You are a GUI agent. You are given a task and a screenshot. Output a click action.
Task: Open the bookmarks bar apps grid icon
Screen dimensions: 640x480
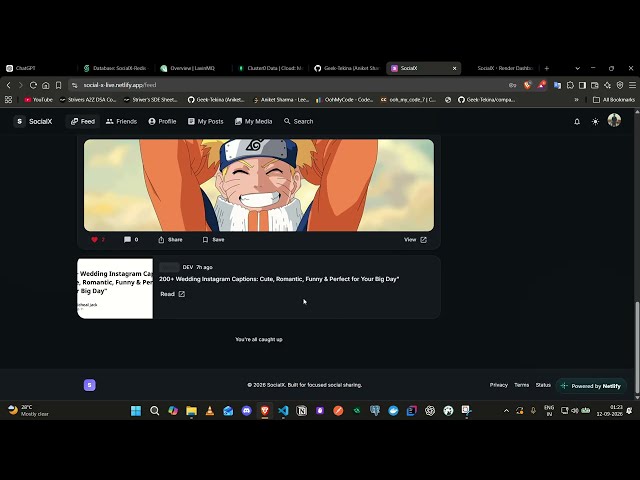[x=9, y=100]
